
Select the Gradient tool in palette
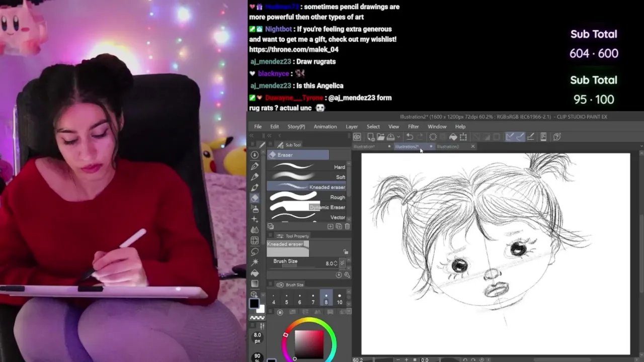255,284
